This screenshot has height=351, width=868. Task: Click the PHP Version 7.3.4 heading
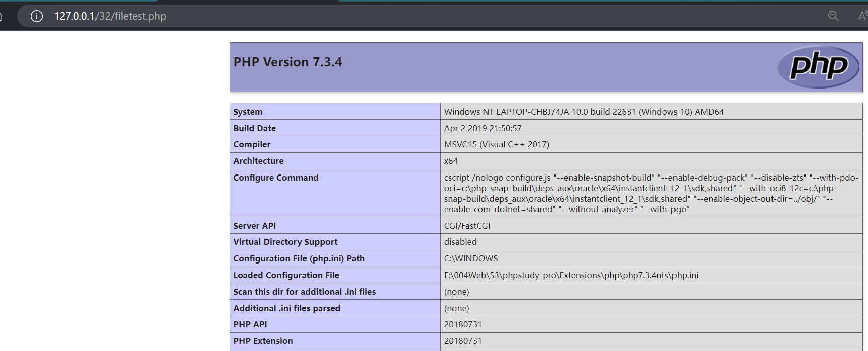(287, 62)
